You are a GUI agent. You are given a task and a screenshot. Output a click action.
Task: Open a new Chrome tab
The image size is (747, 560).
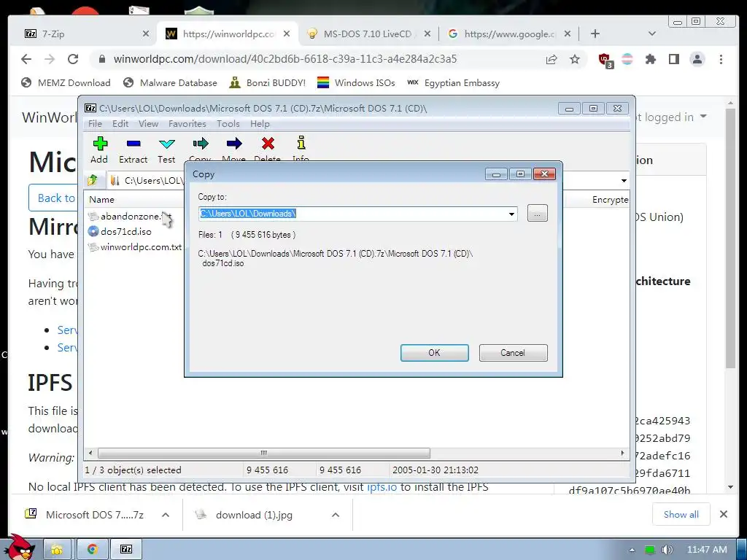tap(595, 34)
